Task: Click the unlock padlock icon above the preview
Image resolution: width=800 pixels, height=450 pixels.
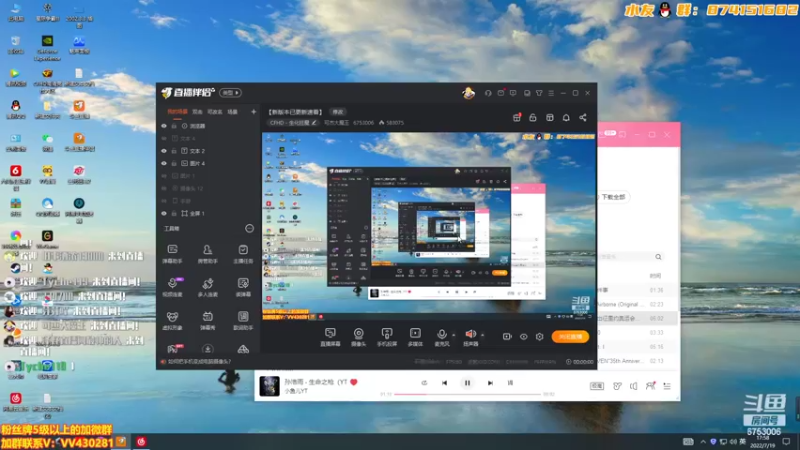Action: coord(533,118)
